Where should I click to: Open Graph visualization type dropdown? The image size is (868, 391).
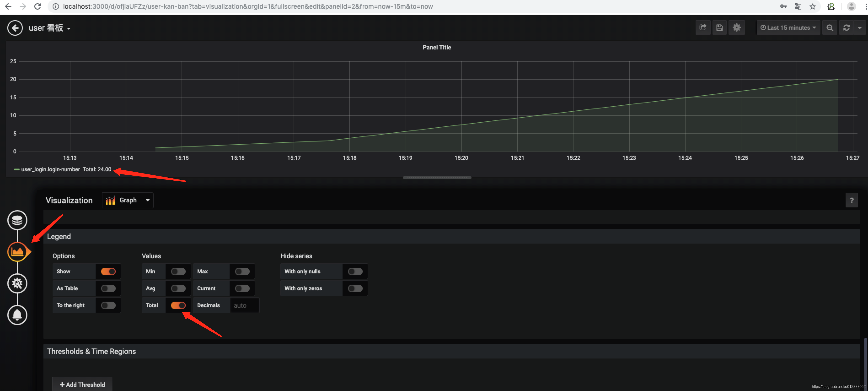point(128,200)
